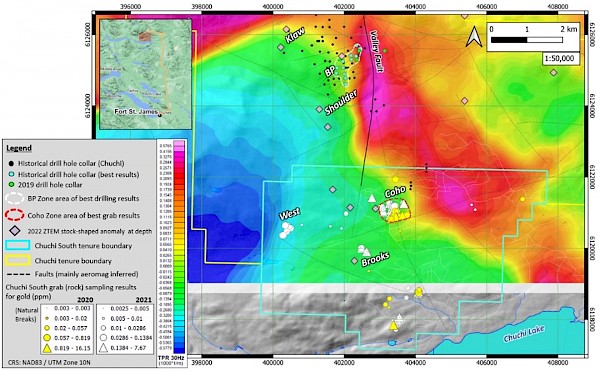This screenshot has height=371, width=600.
Task: Click the green 2019 drill hole collar symbol
Action: [x=11, y=185]
